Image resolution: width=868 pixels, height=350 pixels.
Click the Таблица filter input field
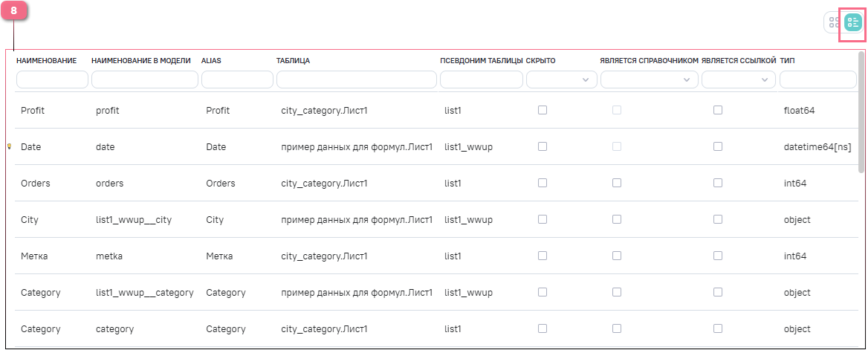pos(356,80)
